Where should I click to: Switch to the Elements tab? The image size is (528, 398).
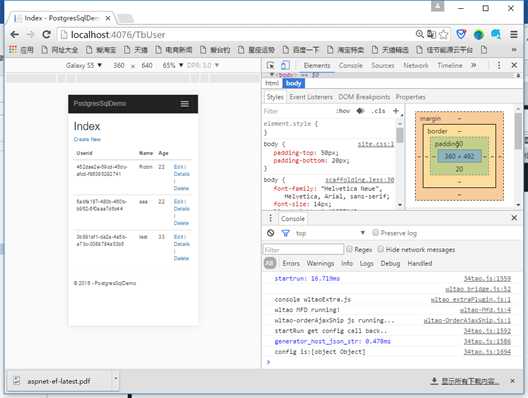[317, 65]
